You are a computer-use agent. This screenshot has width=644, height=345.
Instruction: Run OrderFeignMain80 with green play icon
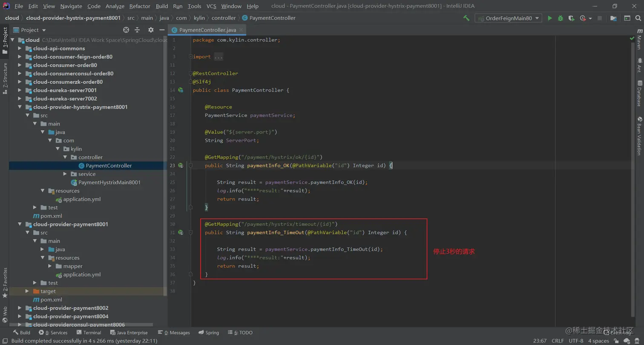point(550,18)
